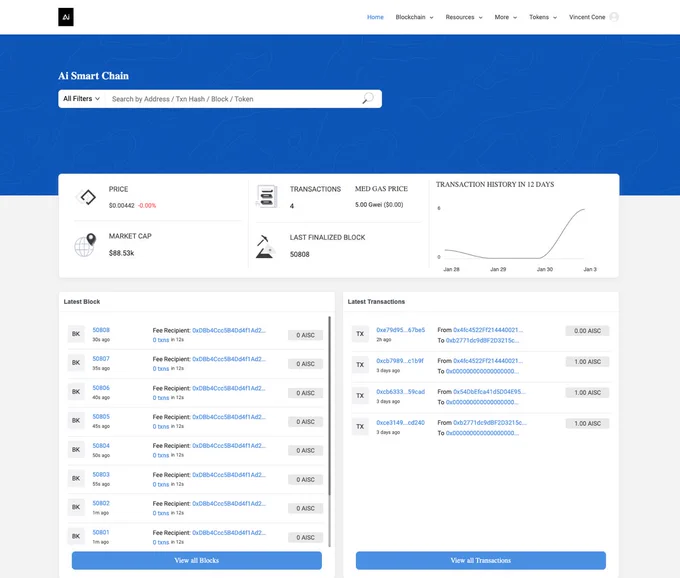Expand the Tokens menu
Image resolution: width=680 pixels, height=578 pixels.
pyautogui.click(x=543, y=17)
